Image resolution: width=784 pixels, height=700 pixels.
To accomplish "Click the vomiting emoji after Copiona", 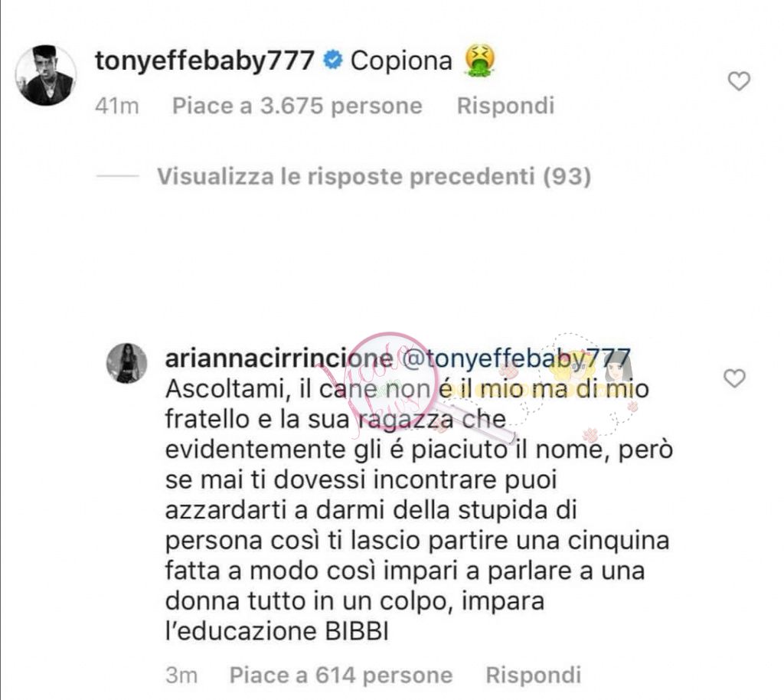I will coord(479,60).
